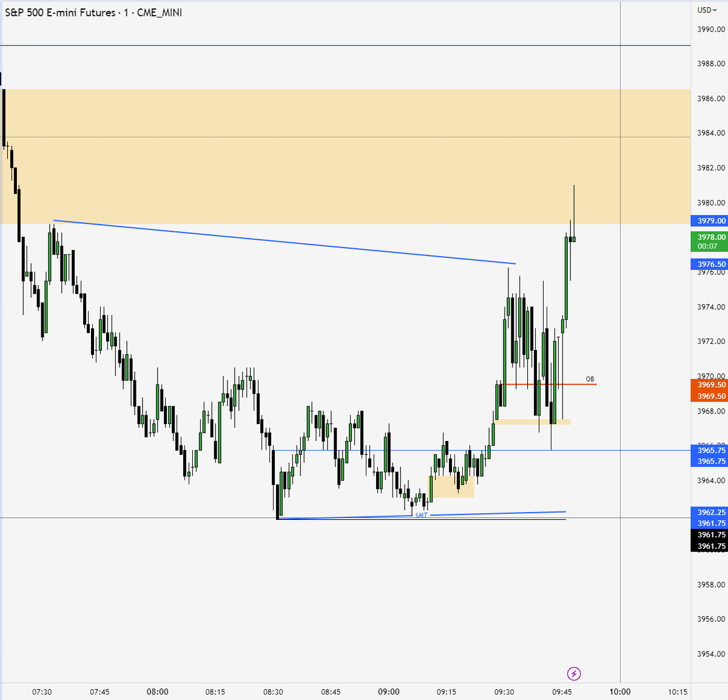728x700 pixels.
Task: Click the 3980.00 price axis label
Action: (x=711, y=203)
